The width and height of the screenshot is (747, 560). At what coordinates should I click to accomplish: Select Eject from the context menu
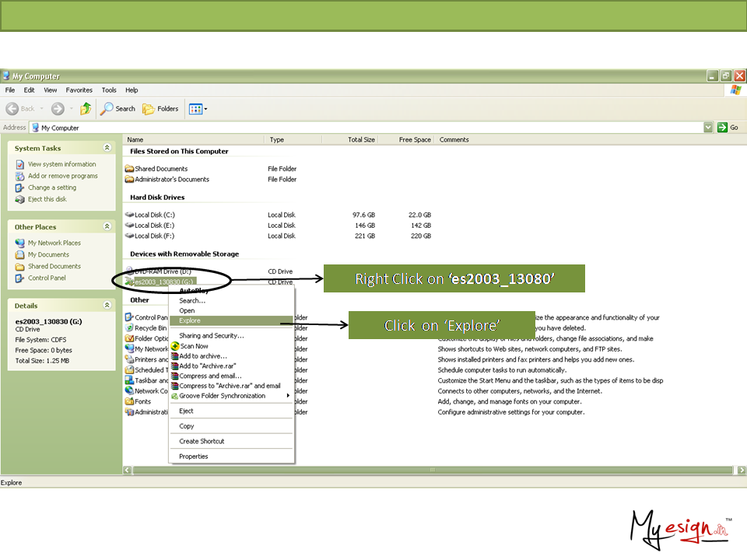[186, 411]
